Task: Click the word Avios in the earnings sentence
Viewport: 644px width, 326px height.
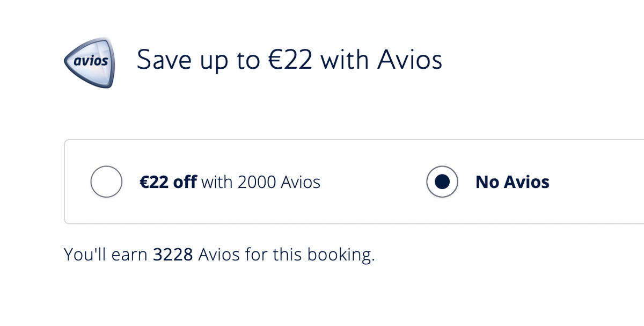Action: pyautogui.click(x=219, y=254)
